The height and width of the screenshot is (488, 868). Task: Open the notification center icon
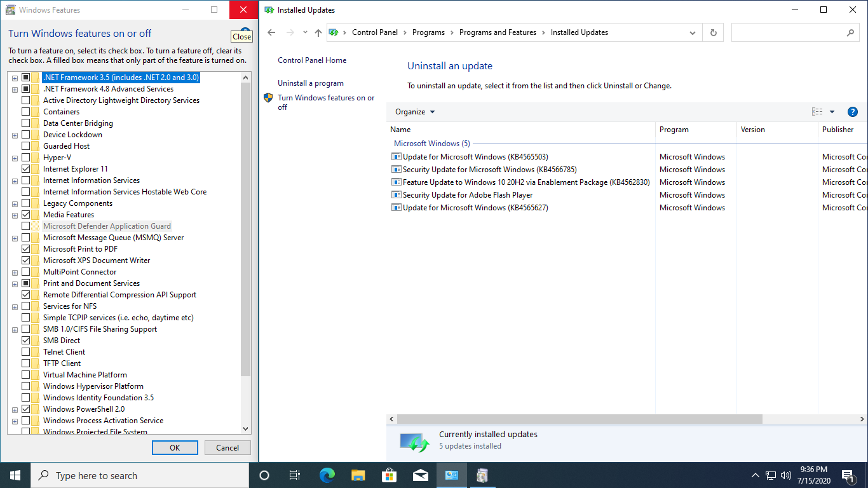(848, 475)
